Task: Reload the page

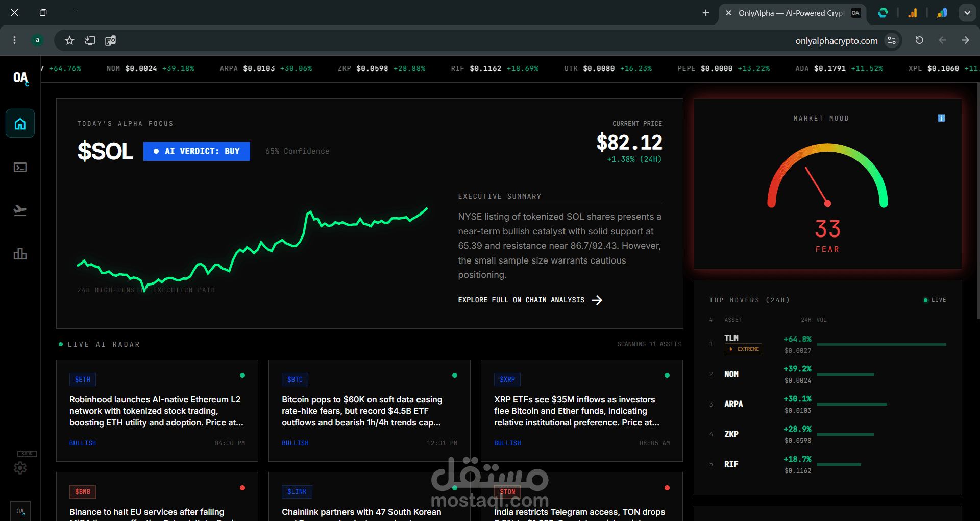Action: pos(919,40)
